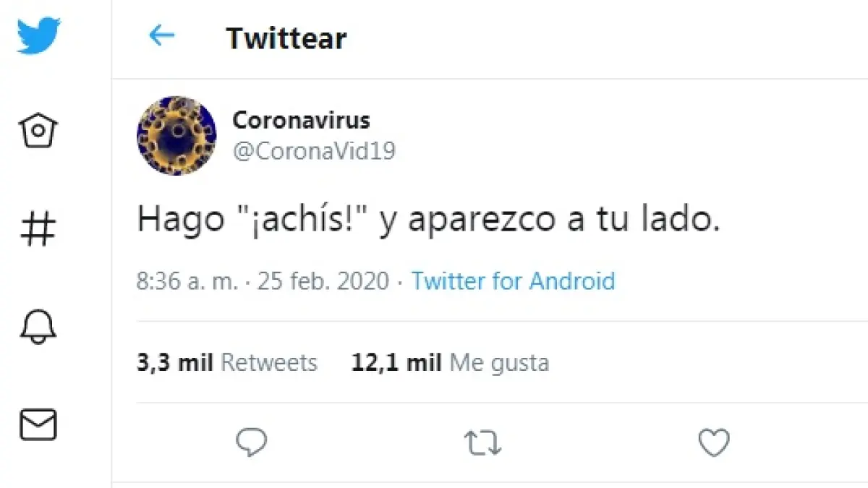
Task: Open the Home feed icon
Action: point(38,132)
